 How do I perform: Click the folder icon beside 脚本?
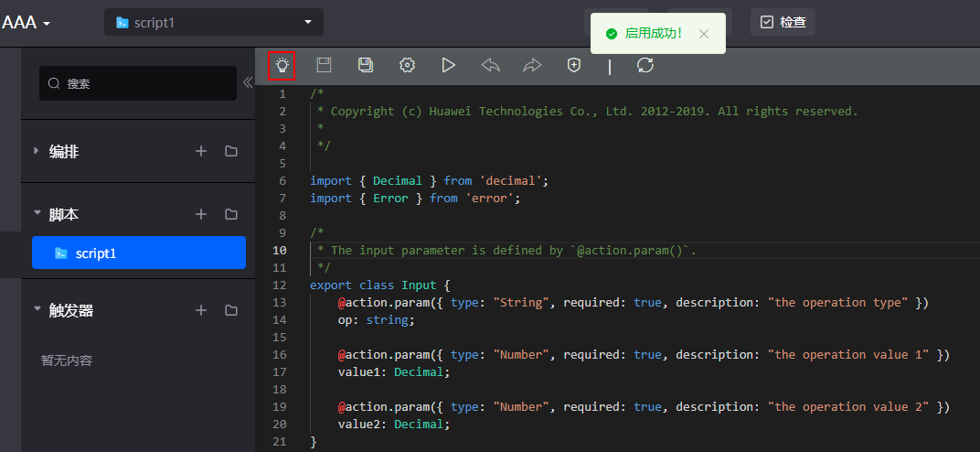231,214
